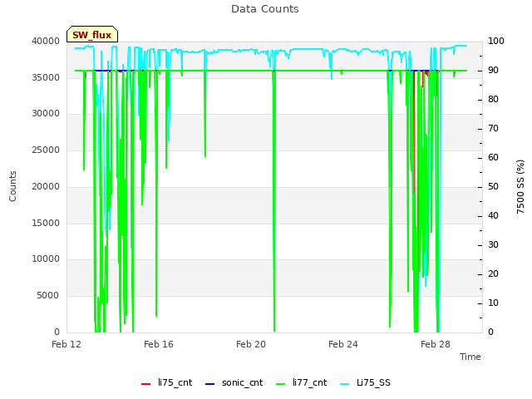Toggle the li75_cnt legend entry

tap(166, 382)
